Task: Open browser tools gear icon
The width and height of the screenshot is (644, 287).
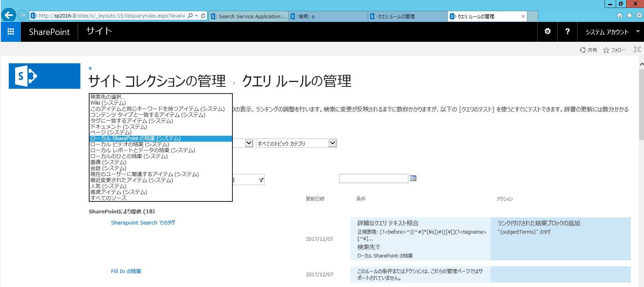Action: click(639, 16)
